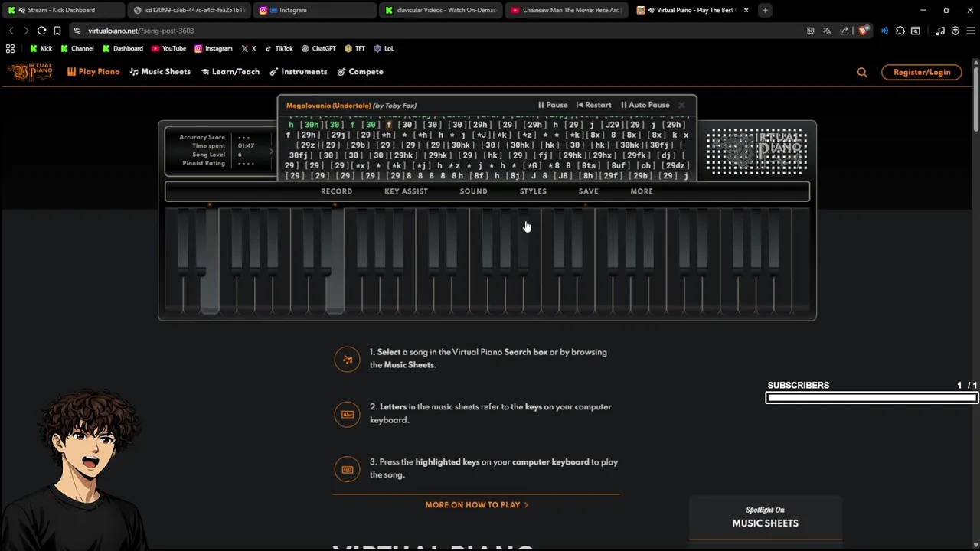The image size is (980, 551).
Task: Open the MORE menu on piano
Action: coord(642,191)
